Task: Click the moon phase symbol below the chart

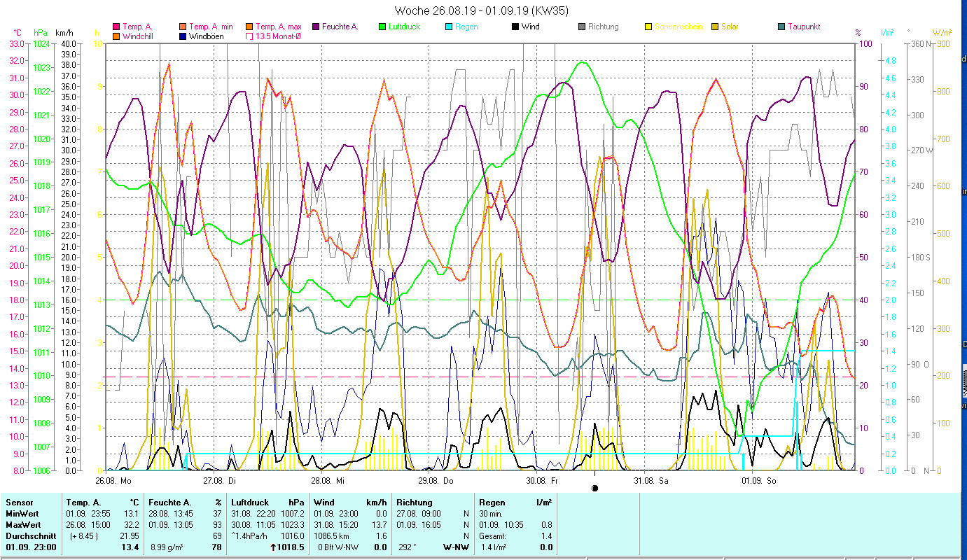Action: [594, 488]
